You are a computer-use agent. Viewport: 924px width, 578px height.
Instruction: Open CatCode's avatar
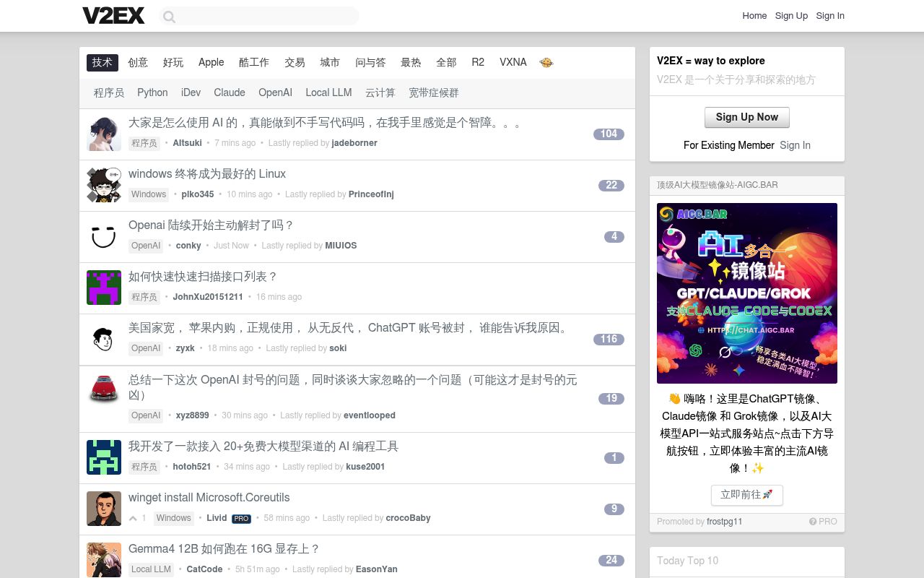(104, 560)
